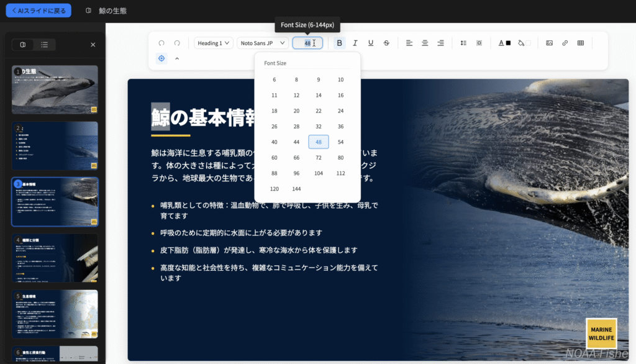Screen dimensions: 636x364
Task: Select font size 36
Action: 341,127
